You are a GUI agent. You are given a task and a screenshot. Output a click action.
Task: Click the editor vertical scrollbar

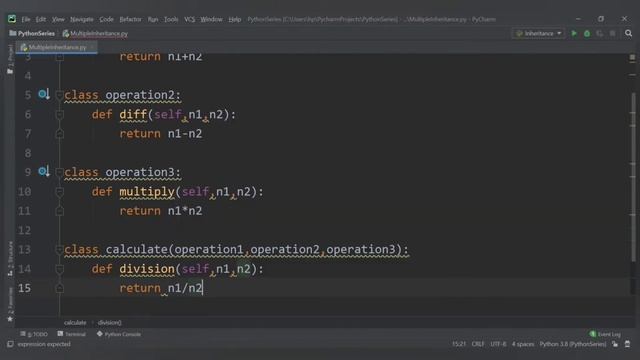pyautogui.click(x=633, y=176)
